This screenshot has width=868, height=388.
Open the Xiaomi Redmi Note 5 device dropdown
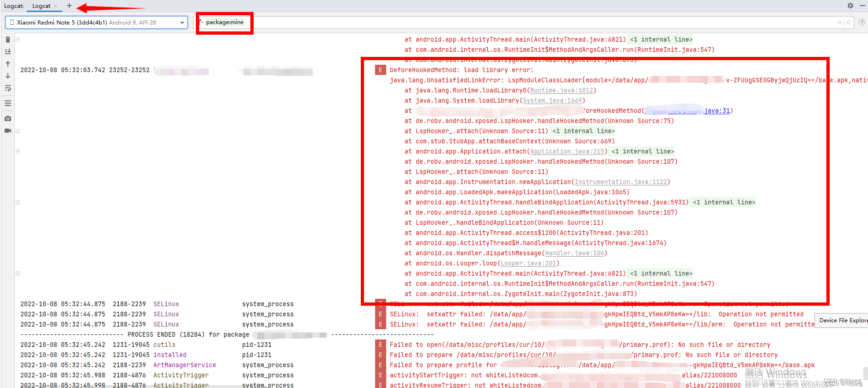[97, 22]
